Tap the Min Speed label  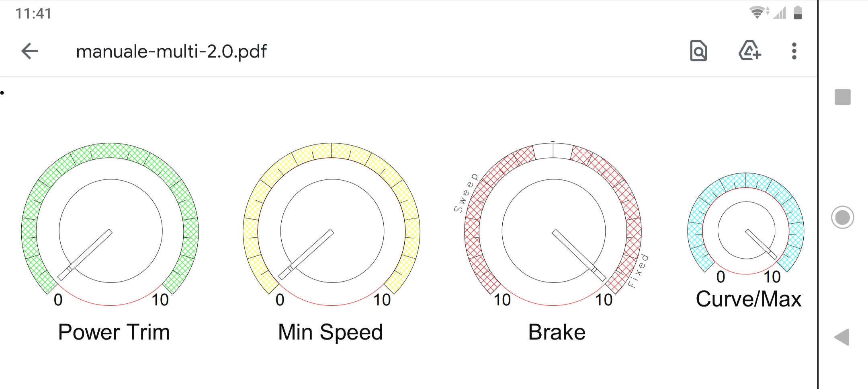click(330, 332)
